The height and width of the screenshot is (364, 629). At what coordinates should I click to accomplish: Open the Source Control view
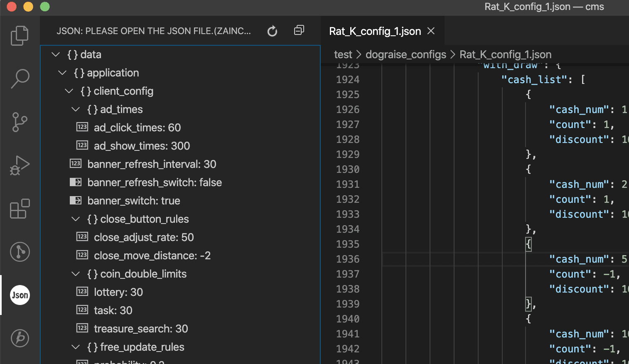tap(20, 122)
